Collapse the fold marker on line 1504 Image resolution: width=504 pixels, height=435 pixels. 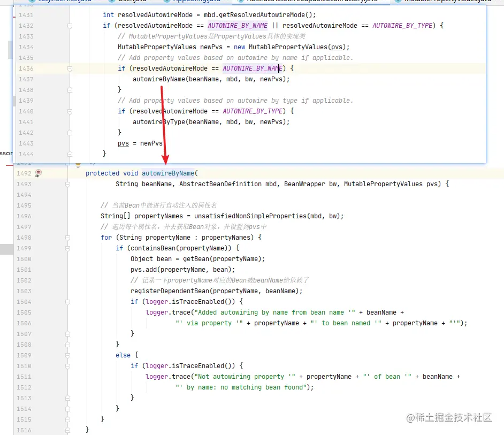point(67,302)
